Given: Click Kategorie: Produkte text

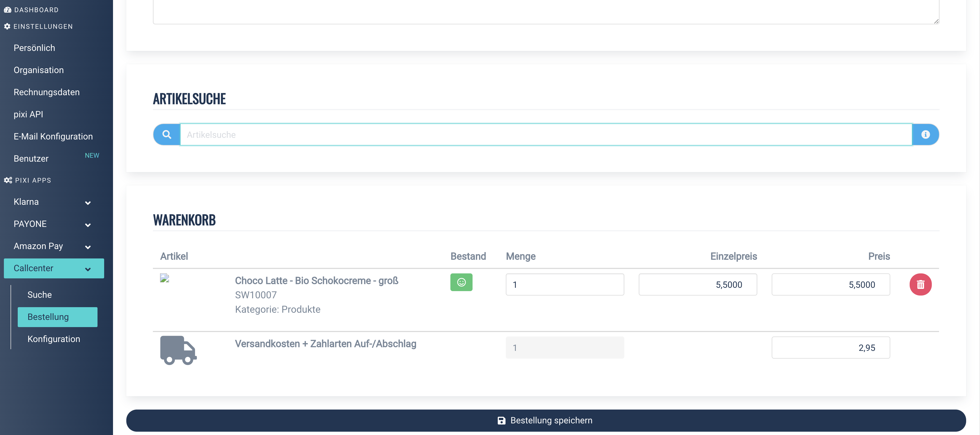Looking at the screenshot, I should pyautogui.click(x=277, y=310).
